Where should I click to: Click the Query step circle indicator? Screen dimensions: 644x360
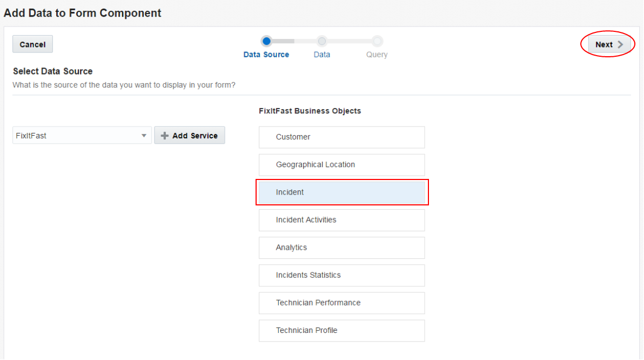point(377,41)
